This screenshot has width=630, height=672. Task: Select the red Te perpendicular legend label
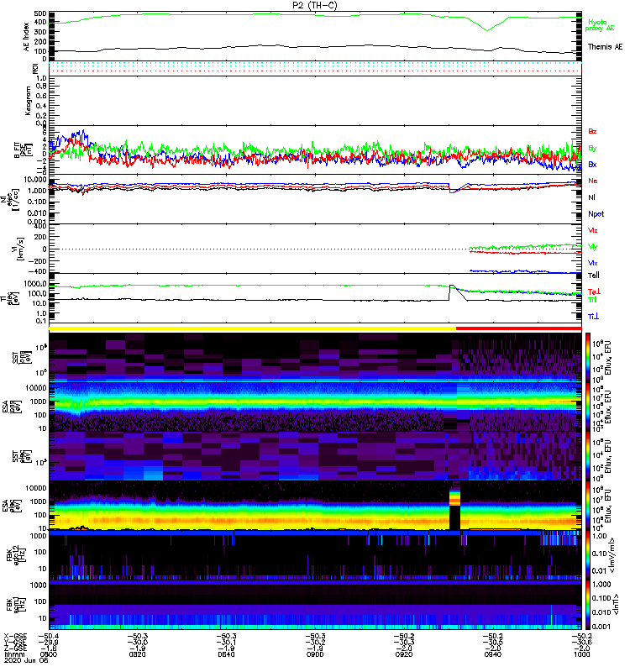(x=594, y=291)
